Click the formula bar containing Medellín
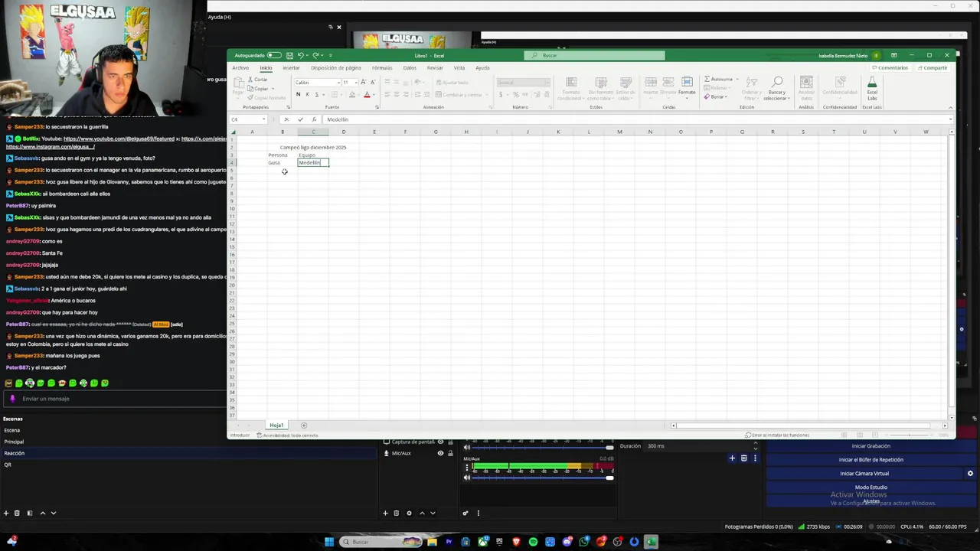Image resolution: width=980 pixels, height=551 pixels. [x=634, y=119]
